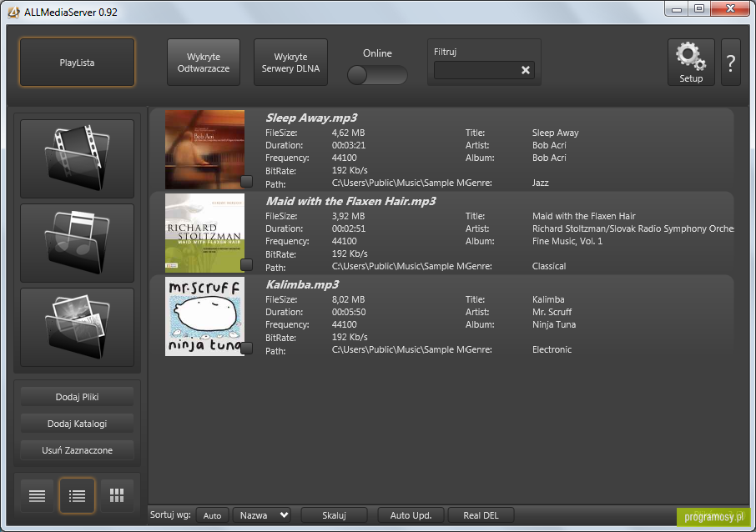Click the 00:02:51 duration value
The width and height of the screenshot is (756, 532).
coord(349,228)
